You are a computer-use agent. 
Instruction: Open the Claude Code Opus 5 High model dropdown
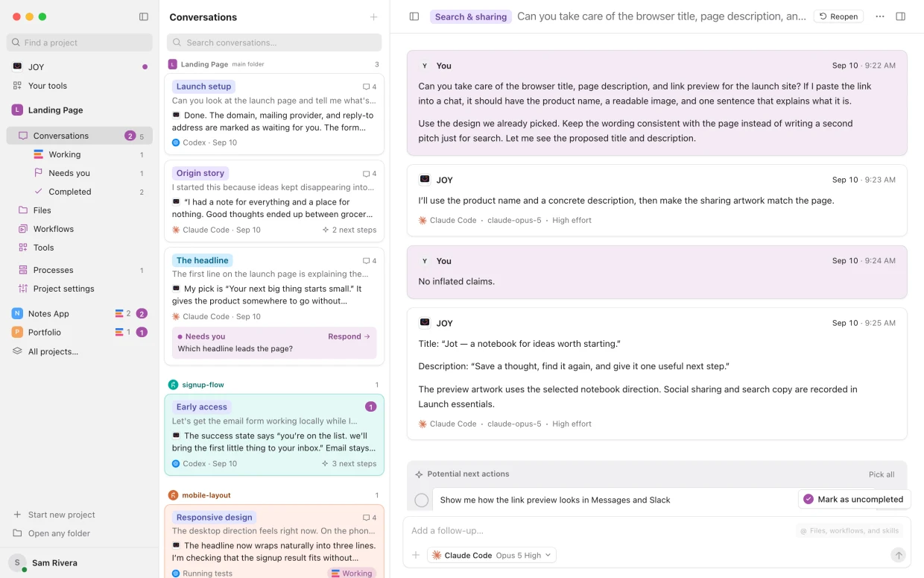click(x=492, y=555)
